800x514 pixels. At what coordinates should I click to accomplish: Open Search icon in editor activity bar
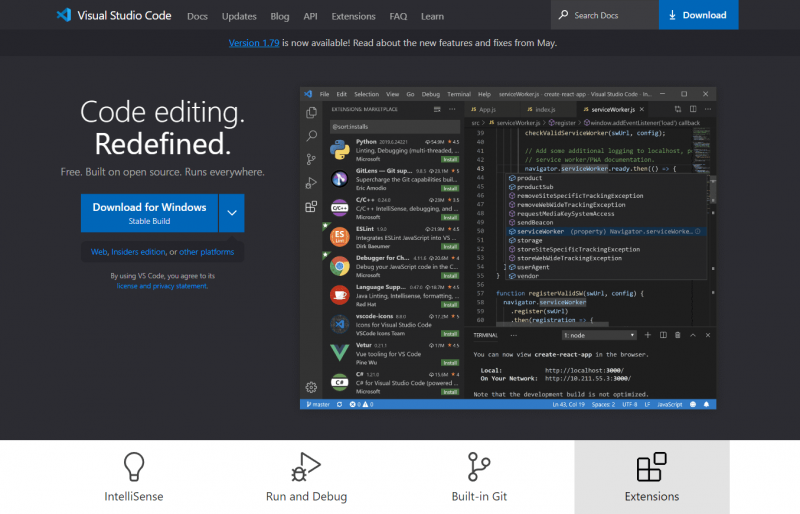point(311,136)
